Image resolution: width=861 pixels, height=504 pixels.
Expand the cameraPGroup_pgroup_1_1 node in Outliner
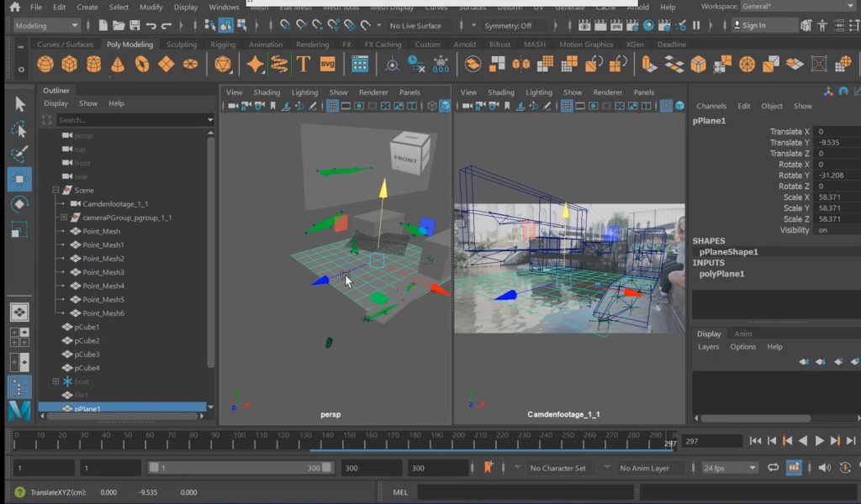tap(64, 218)
